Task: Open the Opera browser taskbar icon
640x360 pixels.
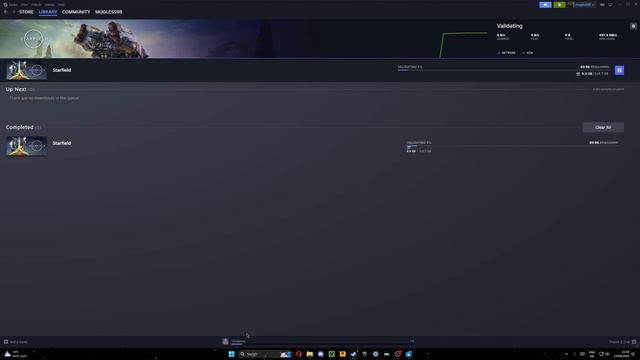Action: (299, 354)
